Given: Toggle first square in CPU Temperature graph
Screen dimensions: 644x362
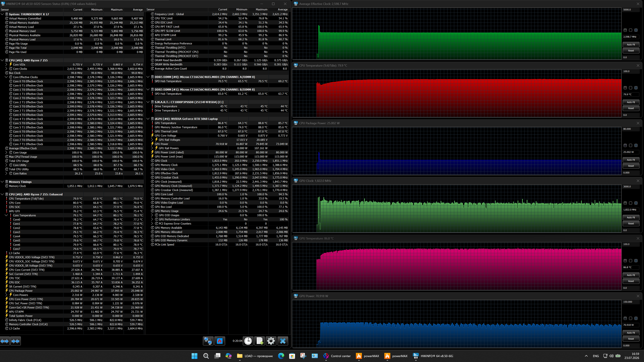Looking at the screenshot, I should click(x=625, y=88).
